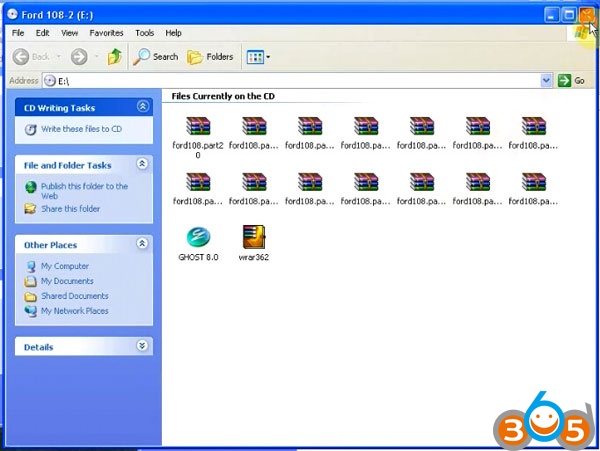The width and height of the screenshot is (600, 451).
Task: Toggle the Folders pane button
Action: coord(210,57)
